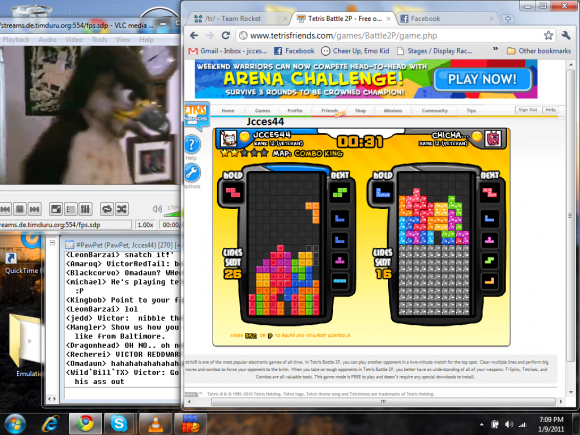The height and width of the screenshot is (435, 580).
Task: Open Cheer Up, Emo Kid bookmark
Action: pyautogui.click(x=355, y=51)
